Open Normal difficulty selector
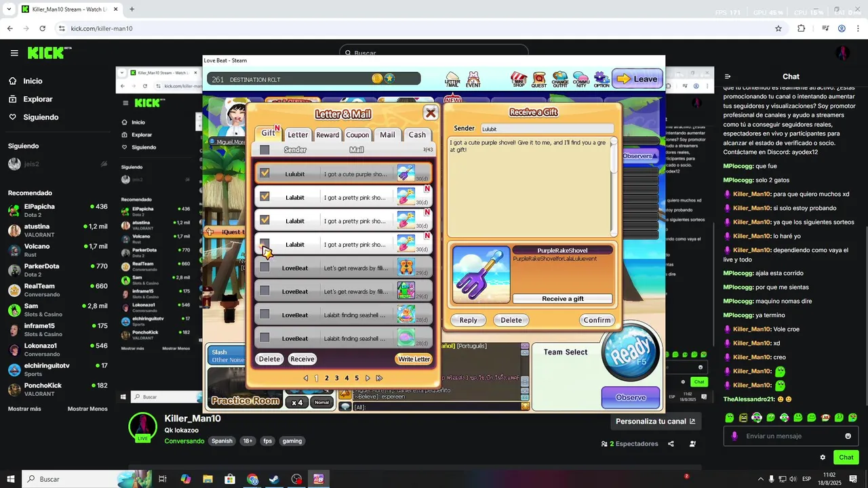This screenshot has width=868, height=488. [x=321, y=402]
